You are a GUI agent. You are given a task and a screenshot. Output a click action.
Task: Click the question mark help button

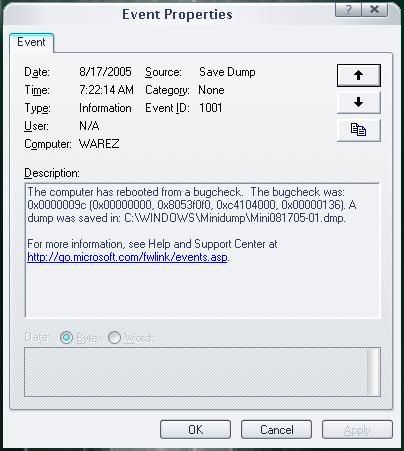pyautogui.click(x=348, y=9)
